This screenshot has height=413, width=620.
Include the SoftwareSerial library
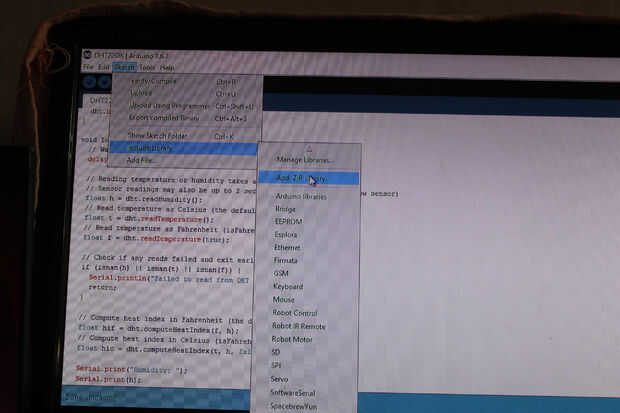pyautogui.click(x=305, y=393)
